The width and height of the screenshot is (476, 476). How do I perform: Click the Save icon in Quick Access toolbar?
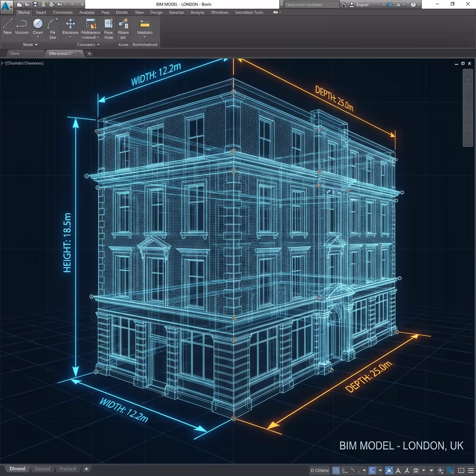coord(34,5)
